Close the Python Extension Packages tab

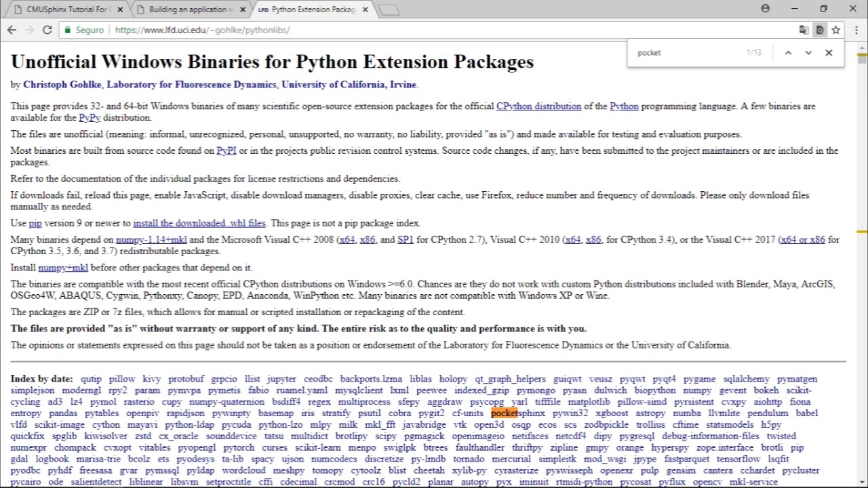click(366, 9)
